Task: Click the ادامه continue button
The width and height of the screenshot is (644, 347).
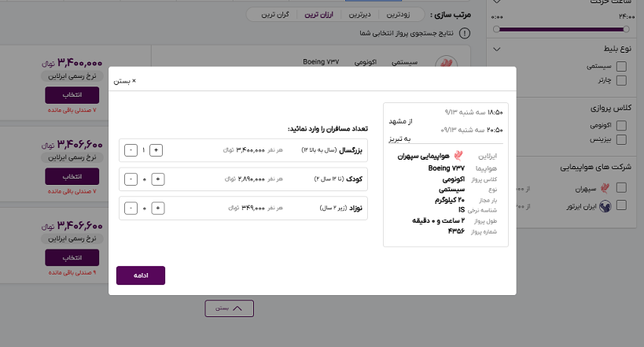Action: click(x=141, y=275)
